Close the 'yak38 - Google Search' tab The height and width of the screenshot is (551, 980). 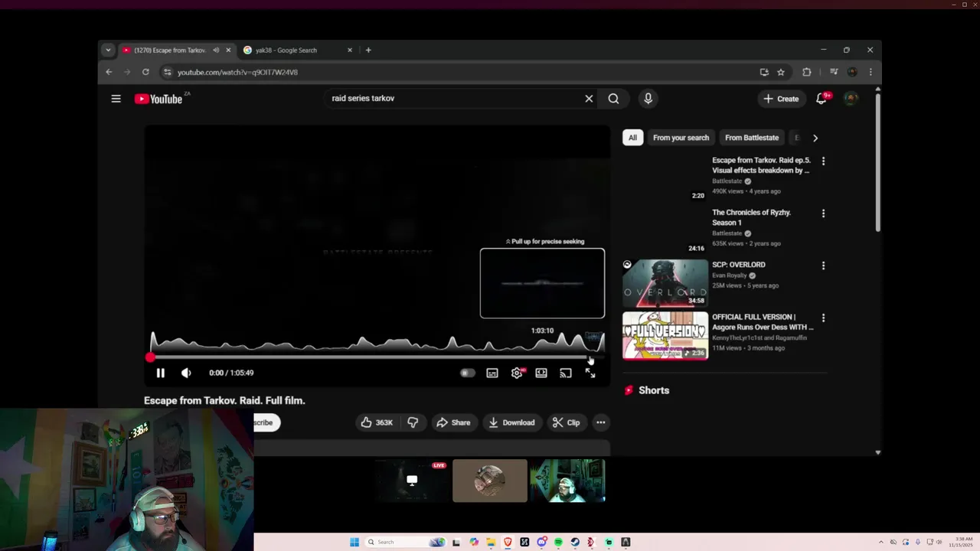350,51
